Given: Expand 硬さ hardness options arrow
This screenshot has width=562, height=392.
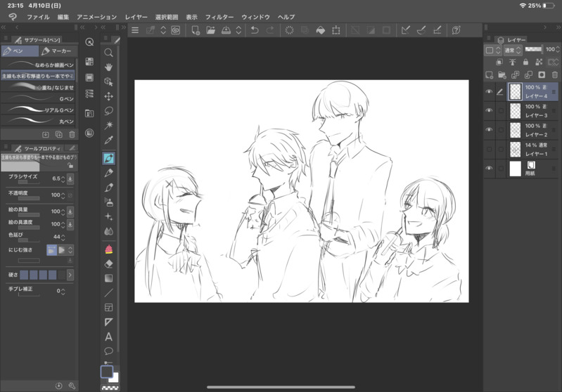Looking at the screenshot, I should [x=70, y=275].
